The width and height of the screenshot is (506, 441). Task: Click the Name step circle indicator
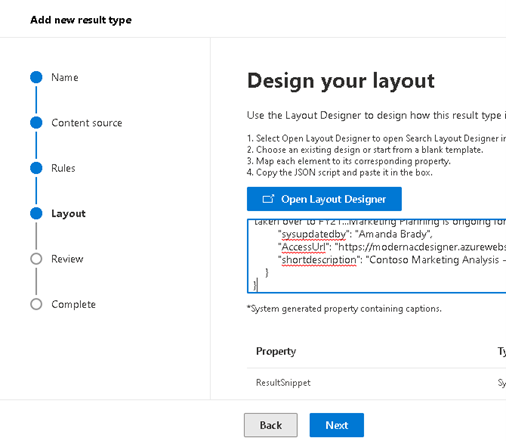pyautogui.click(x=36, y=77)
